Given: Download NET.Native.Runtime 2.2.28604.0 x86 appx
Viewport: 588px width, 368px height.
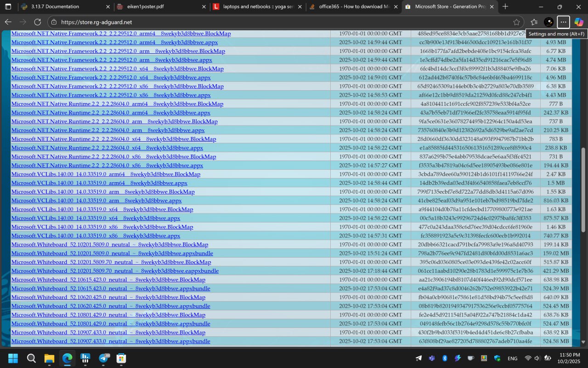Looking at the screenshot, I should click(107, 166).
